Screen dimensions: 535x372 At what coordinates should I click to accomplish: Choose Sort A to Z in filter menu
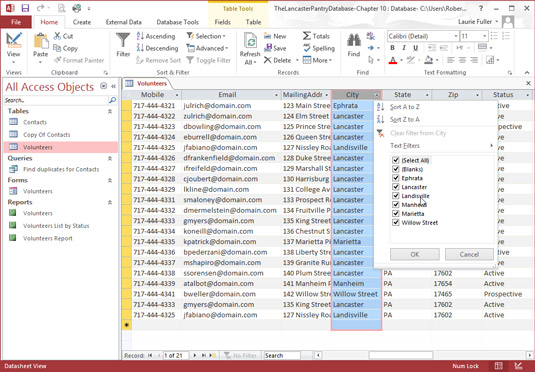(x=405, y=107)
